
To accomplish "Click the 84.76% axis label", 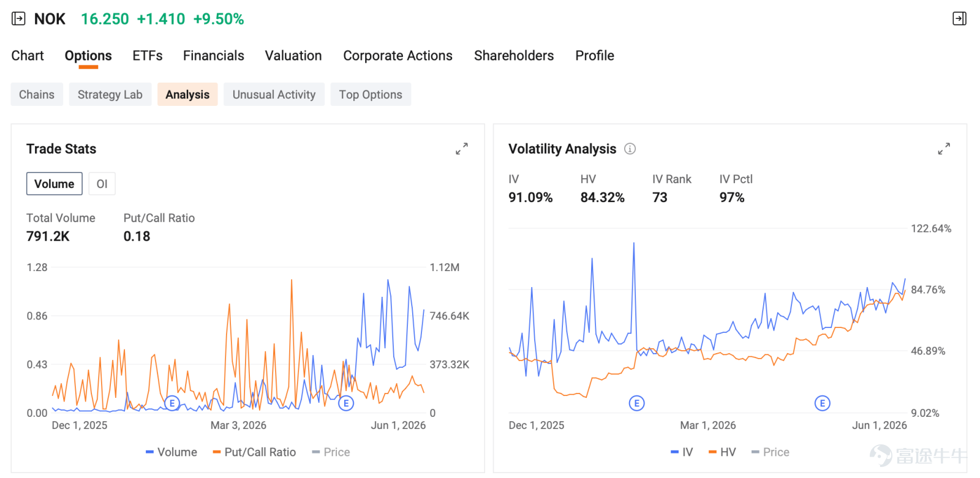I will [928, 290].
